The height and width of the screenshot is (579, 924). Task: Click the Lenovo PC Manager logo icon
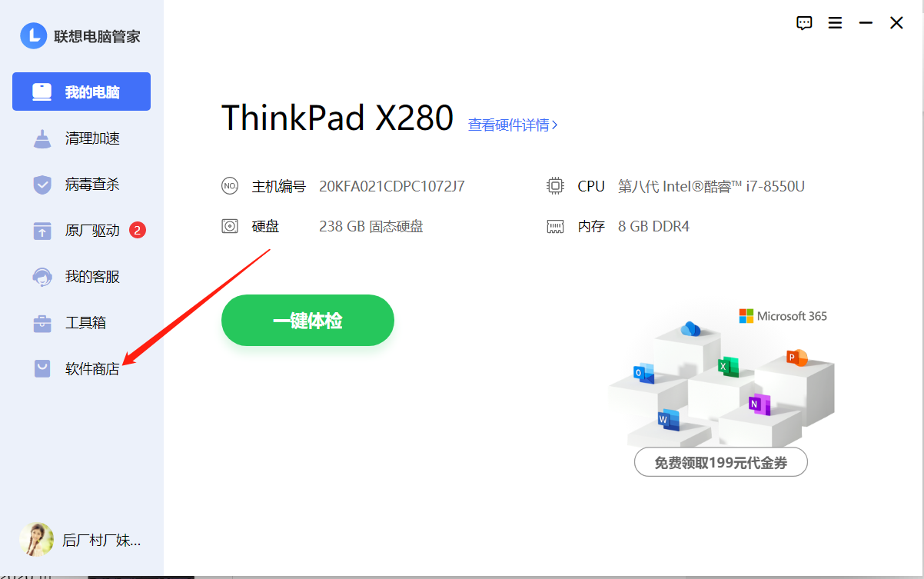[34, 35]
